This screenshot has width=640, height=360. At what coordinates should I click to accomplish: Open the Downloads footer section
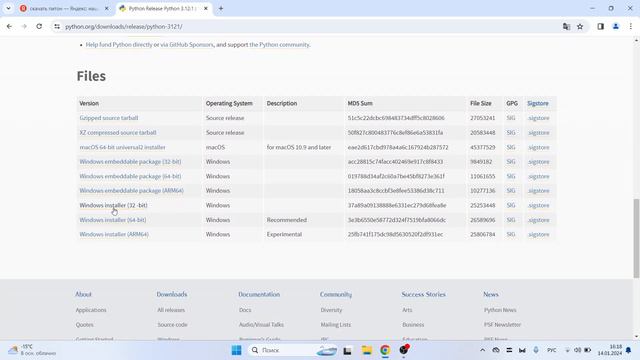tap(172, 294)
